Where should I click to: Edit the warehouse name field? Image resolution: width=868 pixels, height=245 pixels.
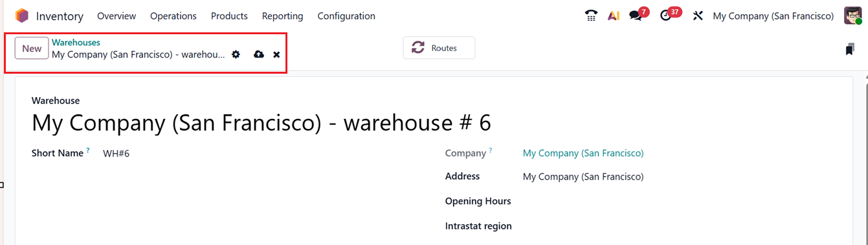click(x=262, y=123)
